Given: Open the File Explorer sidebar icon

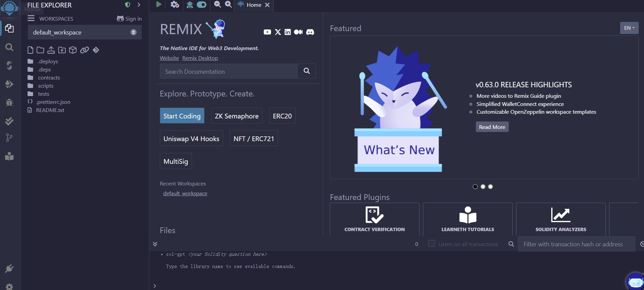Looking at the screenshot, I should pyautogui.click(x=9, y=28).
